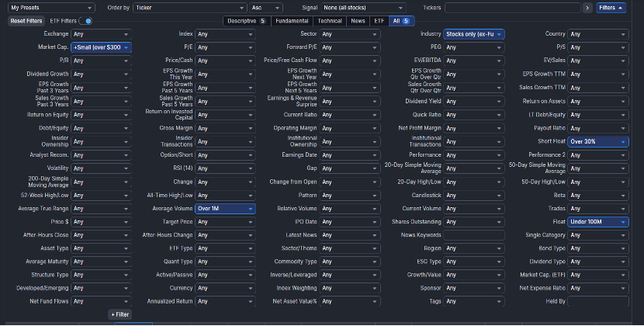Open the Country filter dropdown
The height and width of the screenshot is (326, 644).
click(598, 34)
